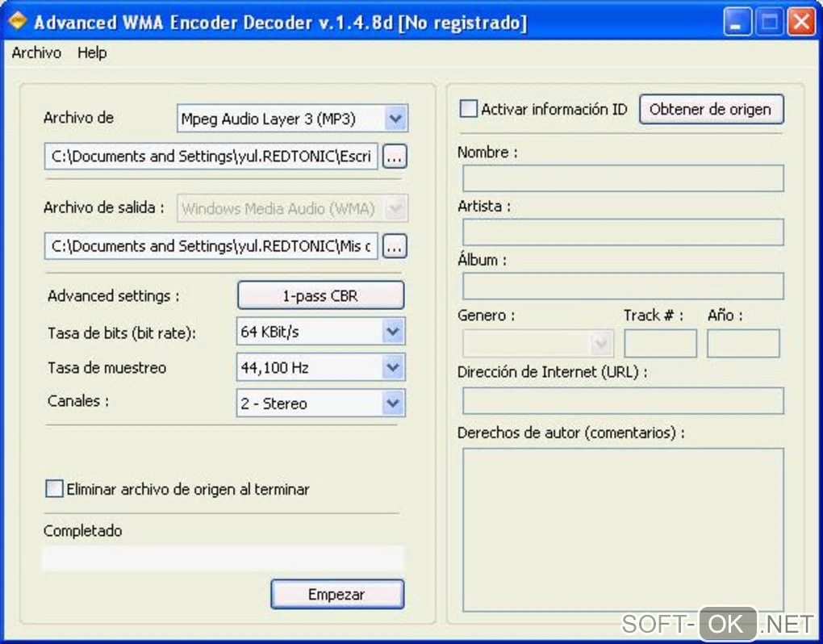Click the Derechos de autor comments box
This screenshot has width=823, height=644.
(x=623, y=529)
